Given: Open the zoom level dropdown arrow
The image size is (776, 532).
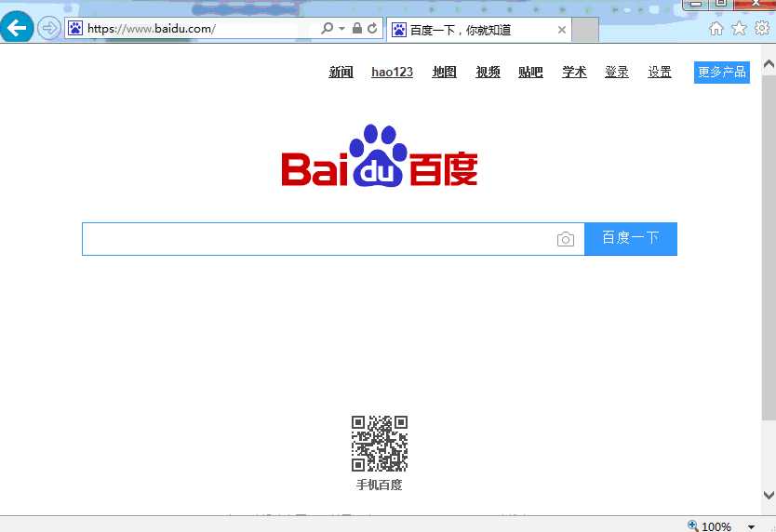Looking at the screenshot, I should coord(751,527).
